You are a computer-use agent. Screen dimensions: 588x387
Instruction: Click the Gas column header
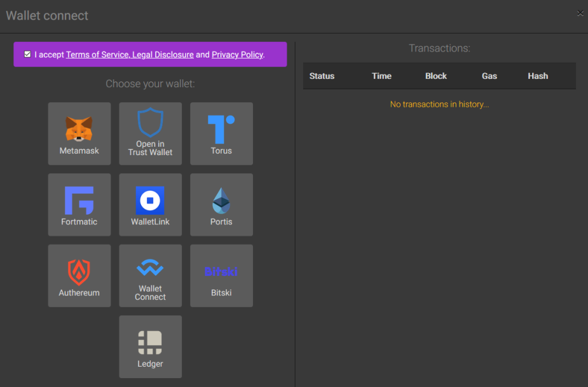(489, 76)
